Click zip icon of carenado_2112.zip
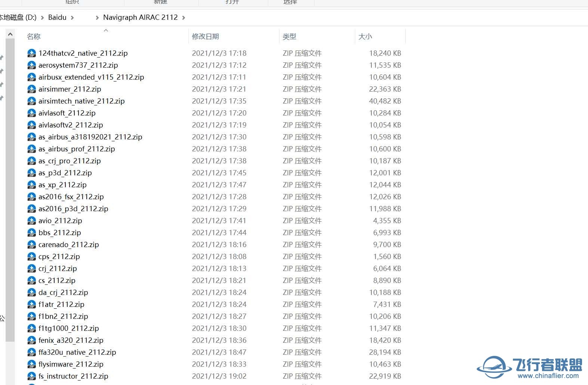Image resolution: width=588 pixels, height=385 pixels. click(32, 244)
